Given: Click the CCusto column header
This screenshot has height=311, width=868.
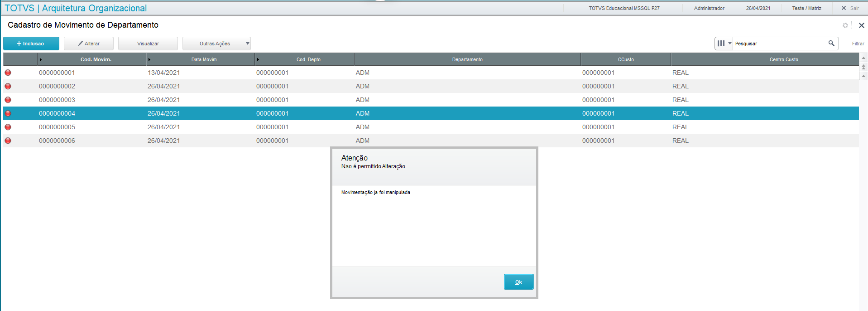Looking at the screenshot, I should 626,59.
